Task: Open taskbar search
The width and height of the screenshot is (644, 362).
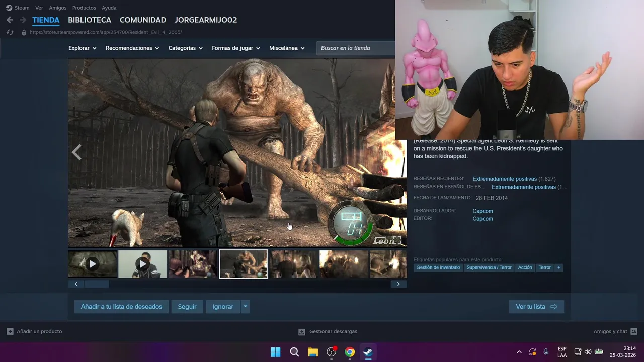Action: tap(294, 352)
